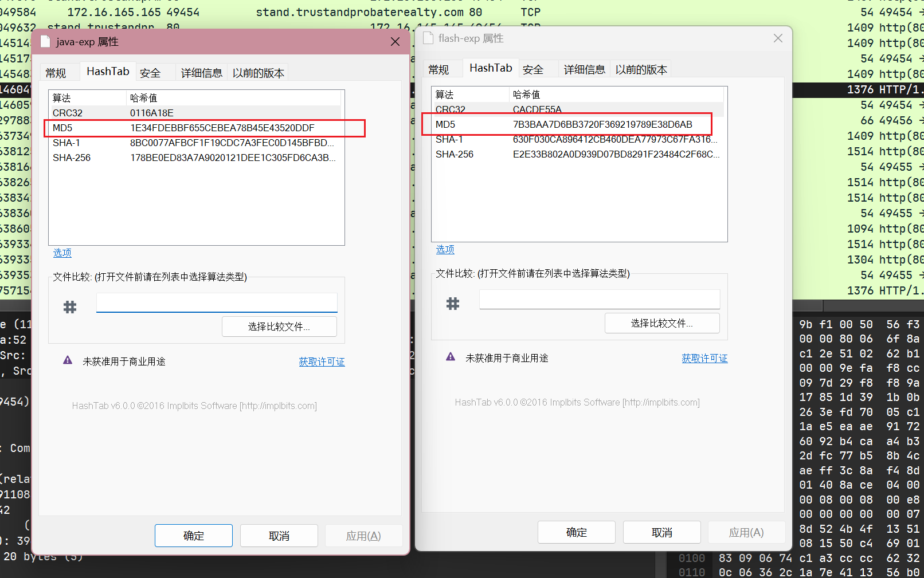The width and height of the screenshot is (924, 578).
Task: Click warning triangle icon in java-exp dialog
Action: [68, 360]
